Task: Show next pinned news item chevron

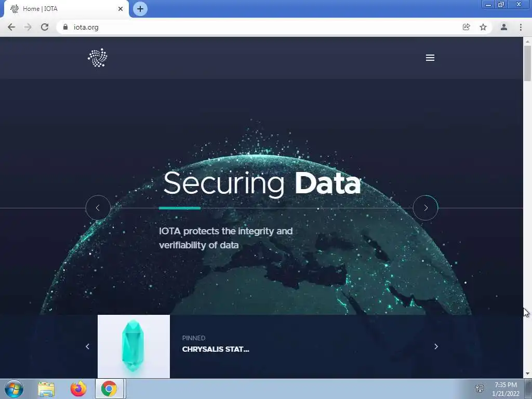Action: tap(436, 347)
